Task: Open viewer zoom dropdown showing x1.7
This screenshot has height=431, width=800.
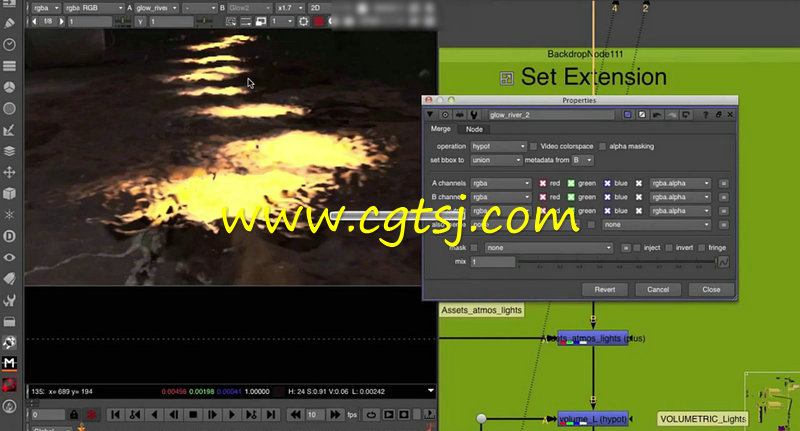Action: pyautogui.click(x=289, y=8)
